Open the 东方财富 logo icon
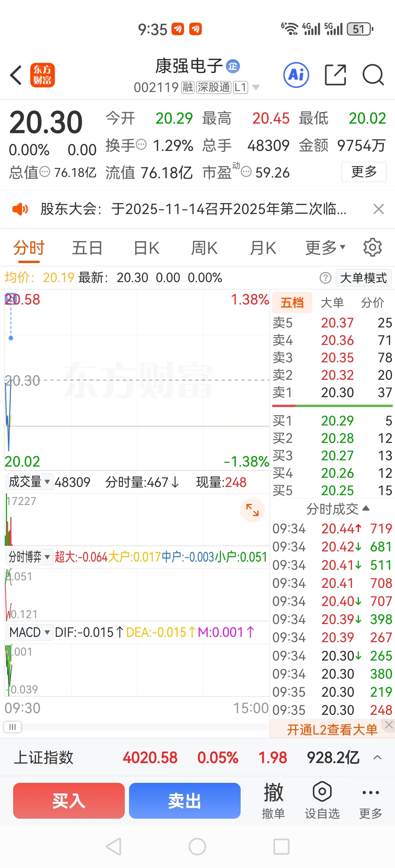This screenshot has width=395, height=868. pyautogui.click(x=42, y=75)
